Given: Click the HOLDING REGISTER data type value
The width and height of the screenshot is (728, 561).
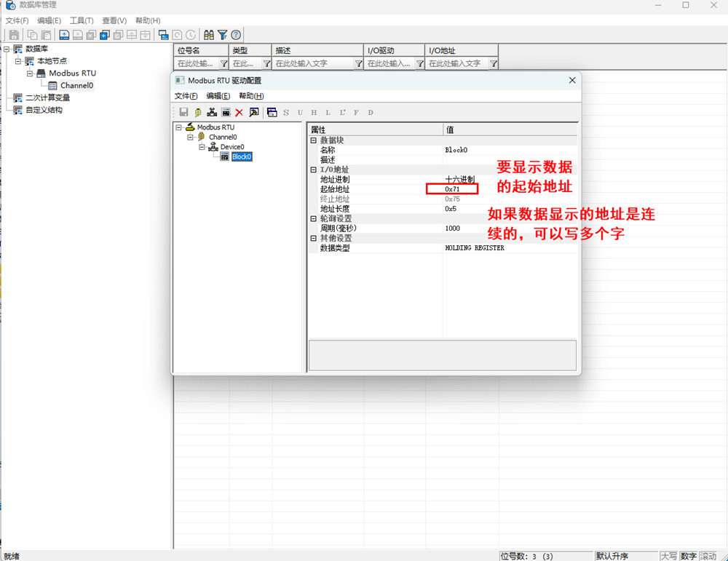Looking at the screenshot, I should coord(475,248).
